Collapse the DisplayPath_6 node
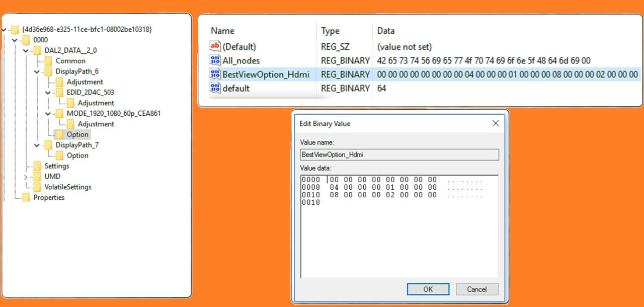The width and height of the screenshot is (644, 307). [37, 71]
